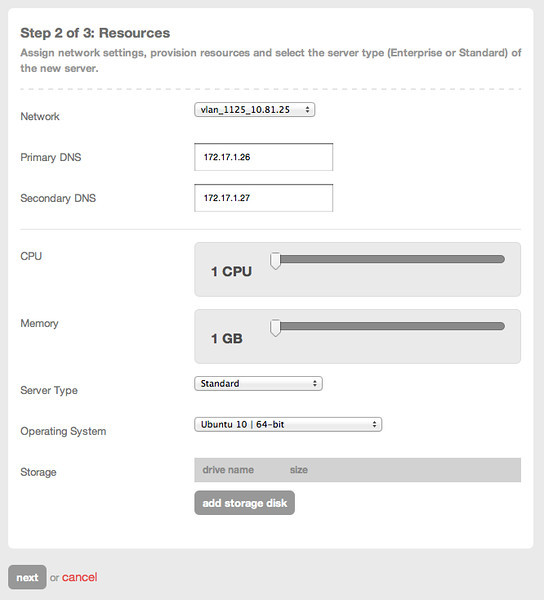Click the 'Memory' label
The height and width of the screenshot is (600, 544).
[39, 324]
